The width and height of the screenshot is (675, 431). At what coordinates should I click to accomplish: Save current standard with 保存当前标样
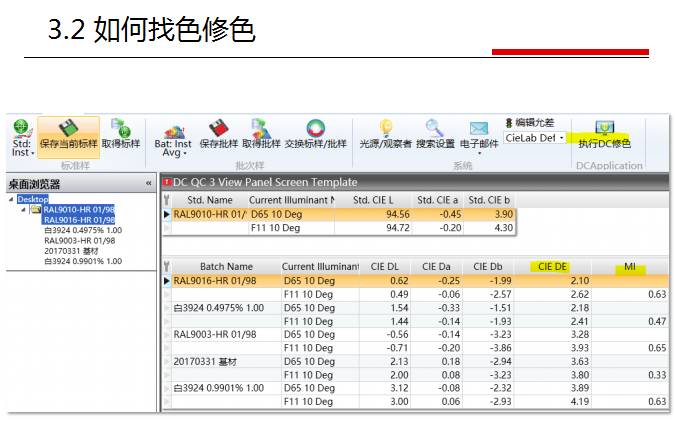tap(68, 130)
